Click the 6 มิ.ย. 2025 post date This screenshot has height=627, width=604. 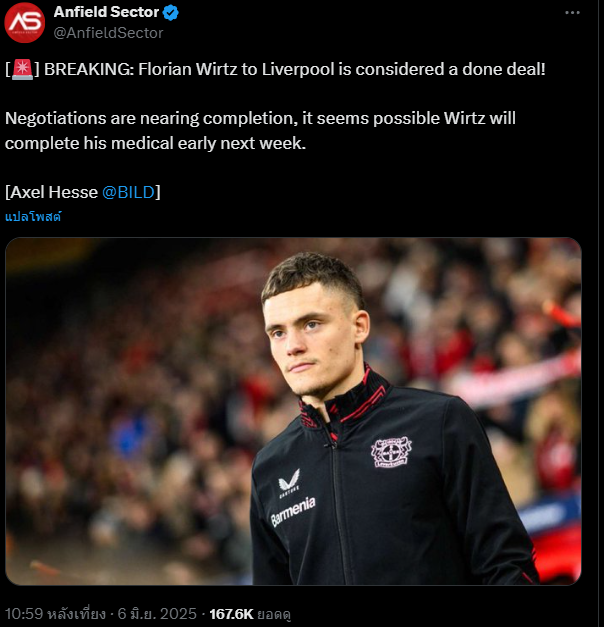click(x=157, y=614)
